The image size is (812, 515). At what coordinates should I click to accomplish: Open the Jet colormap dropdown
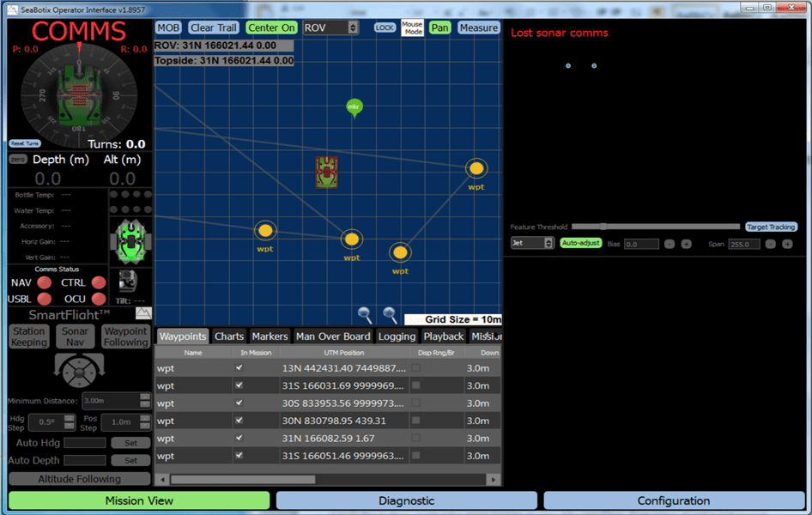[549, 244]
